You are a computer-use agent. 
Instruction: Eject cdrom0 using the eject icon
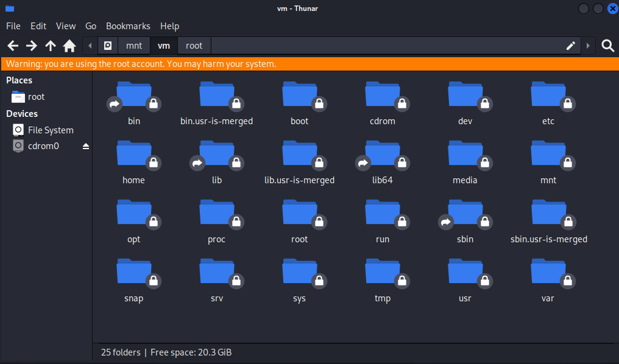click(86, 146)
